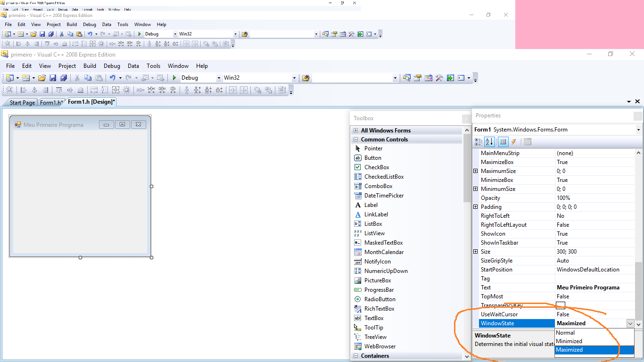Select the Pointer tool in Toolbox

point(373,148)
